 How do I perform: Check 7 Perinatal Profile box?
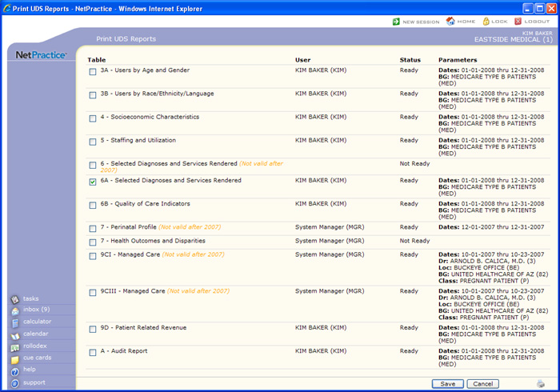93,229
